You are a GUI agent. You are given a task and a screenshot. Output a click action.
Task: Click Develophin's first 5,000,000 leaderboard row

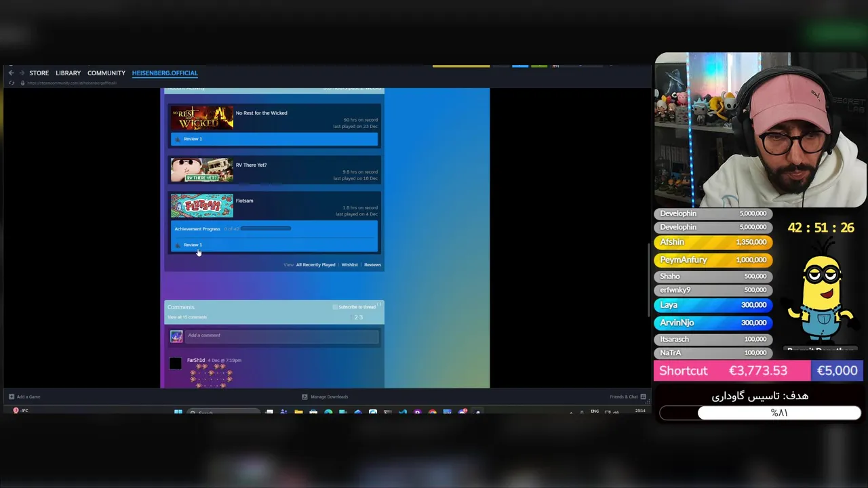pos(713,213)
